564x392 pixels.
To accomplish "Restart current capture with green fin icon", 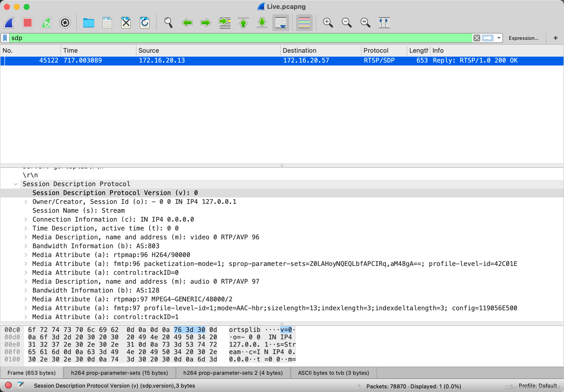I will tap(46, 23).
